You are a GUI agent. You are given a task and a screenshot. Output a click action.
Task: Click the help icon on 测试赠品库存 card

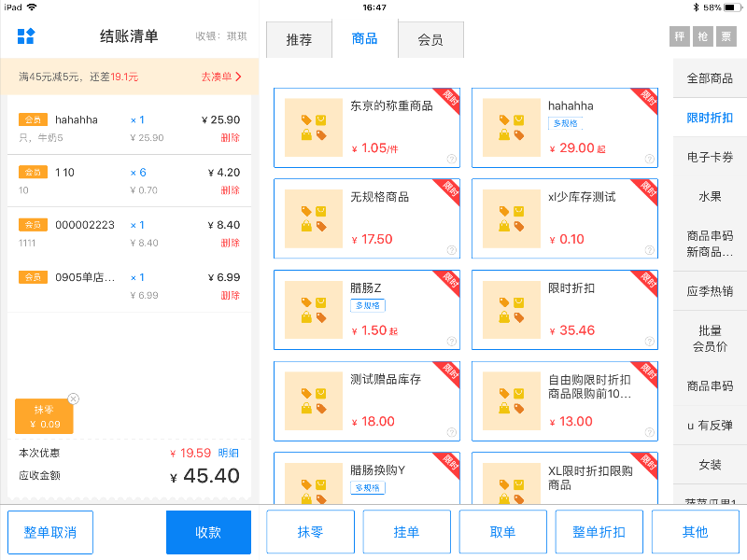[x=452, y=432]
